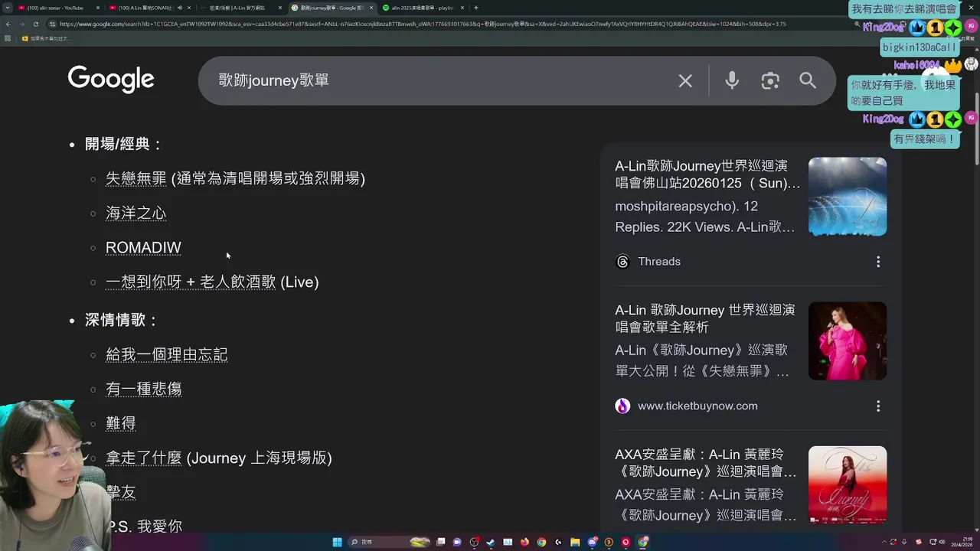Click the Windows taskbar search box

389,542
